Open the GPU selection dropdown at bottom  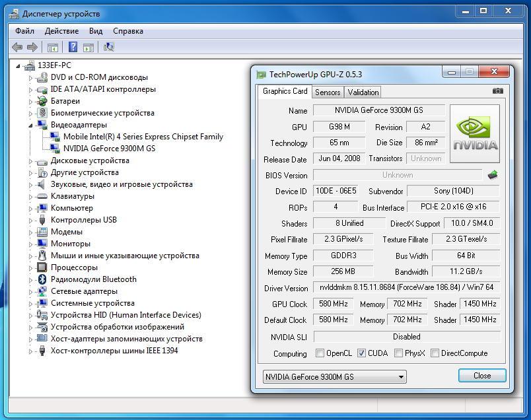pyautogui.click(x=334, y=376)
